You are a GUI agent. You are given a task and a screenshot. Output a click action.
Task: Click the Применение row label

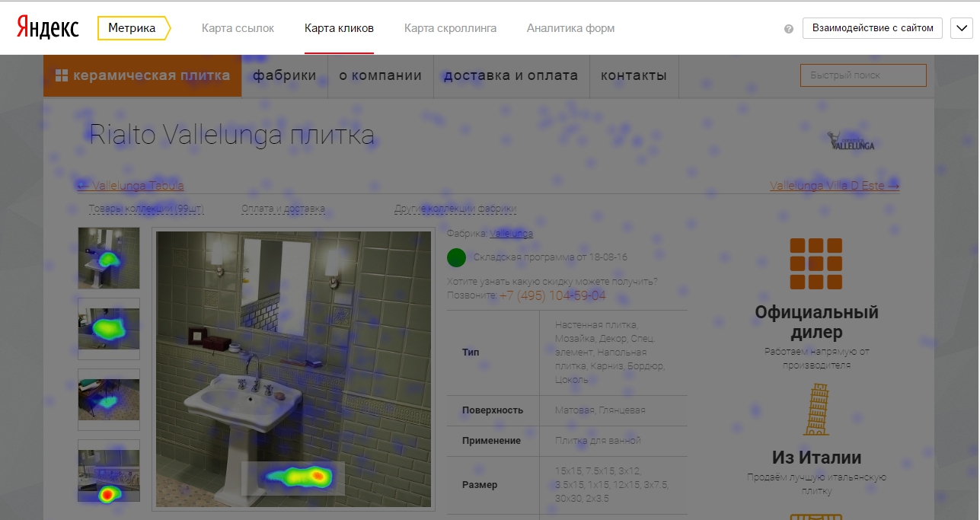point(491,441)
